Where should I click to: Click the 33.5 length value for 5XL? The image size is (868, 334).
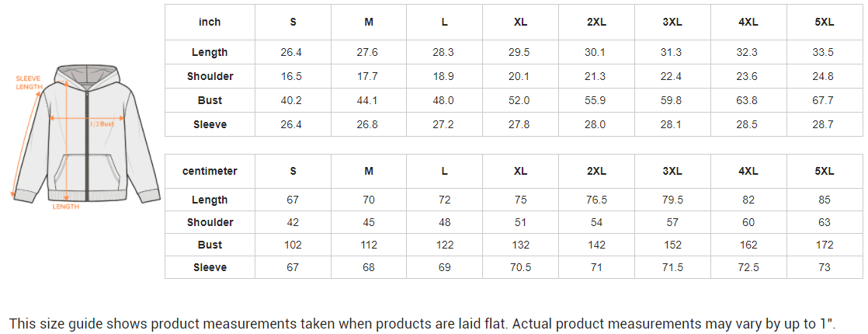tap(825, 52)
